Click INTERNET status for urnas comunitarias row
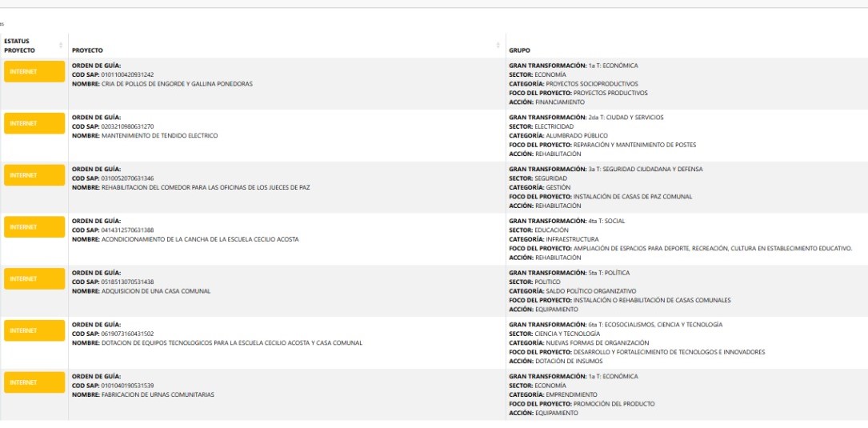Viewport: 868px width, 428px height. click(x=34, y=382)
